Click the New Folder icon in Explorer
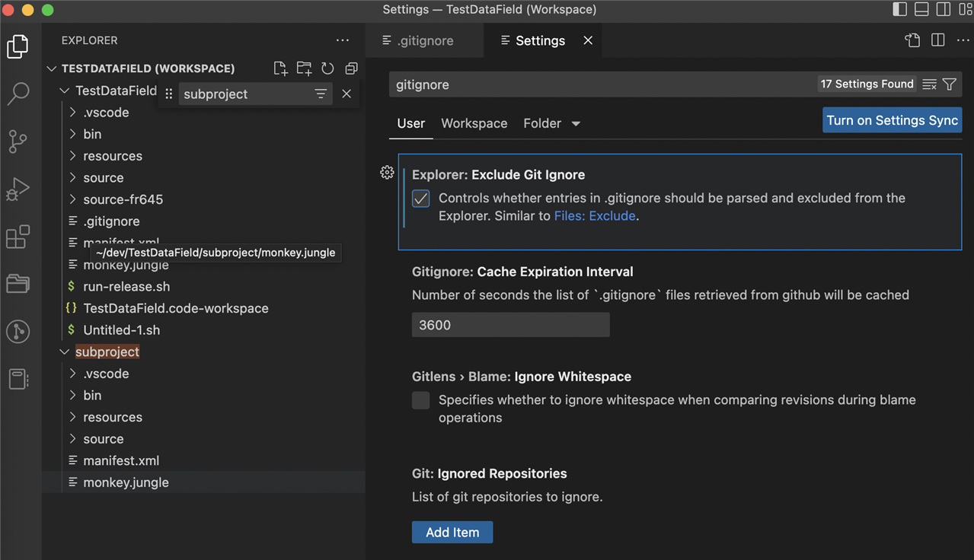The width and height of the screenshot is (974, 560). (x=304, y=68)
